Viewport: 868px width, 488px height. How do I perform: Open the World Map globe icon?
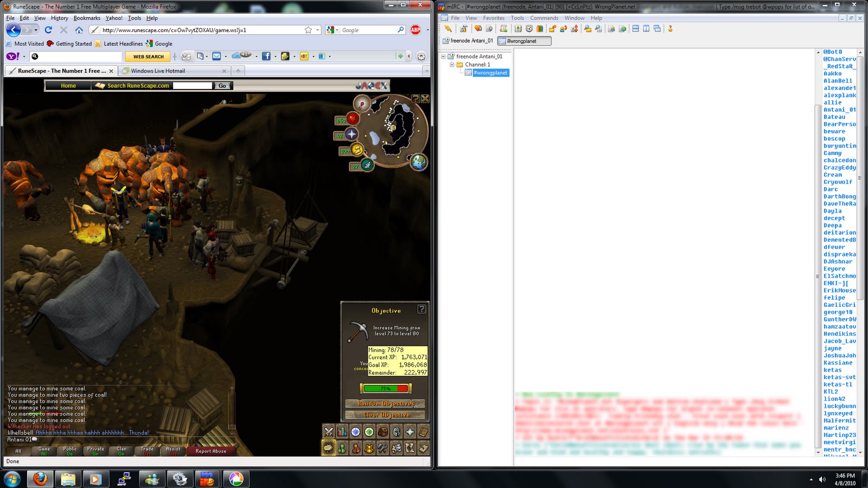pyautogui.click(x=419, y=161)
